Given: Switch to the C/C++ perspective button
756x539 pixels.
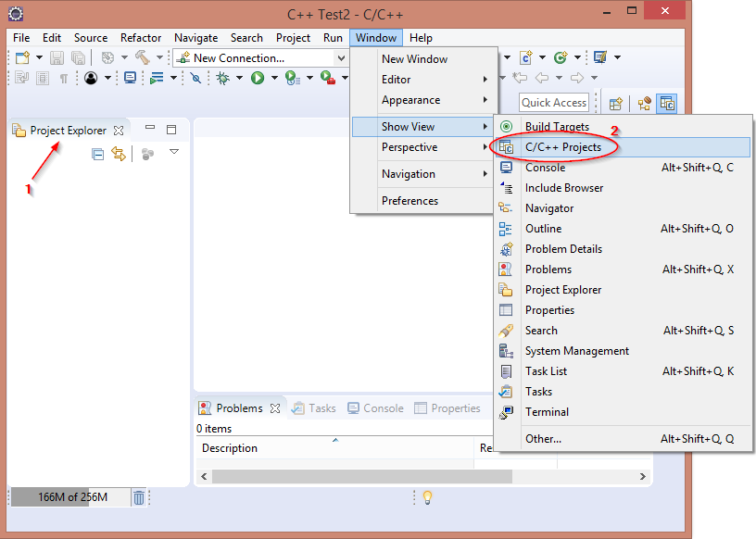Looking at the screenshot, I should tap(667, 103).
